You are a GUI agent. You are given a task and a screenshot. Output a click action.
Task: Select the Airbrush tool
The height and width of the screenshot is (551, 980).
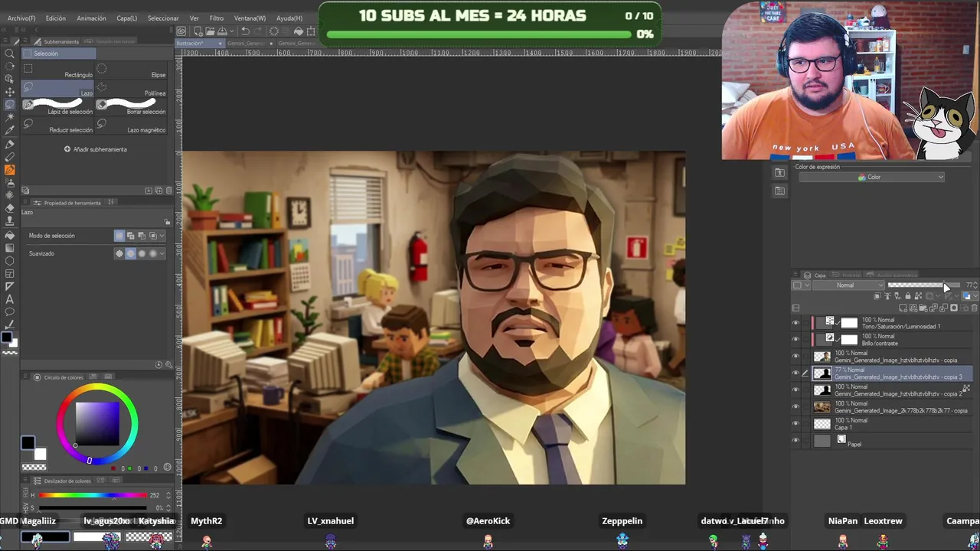click(9, 183)
